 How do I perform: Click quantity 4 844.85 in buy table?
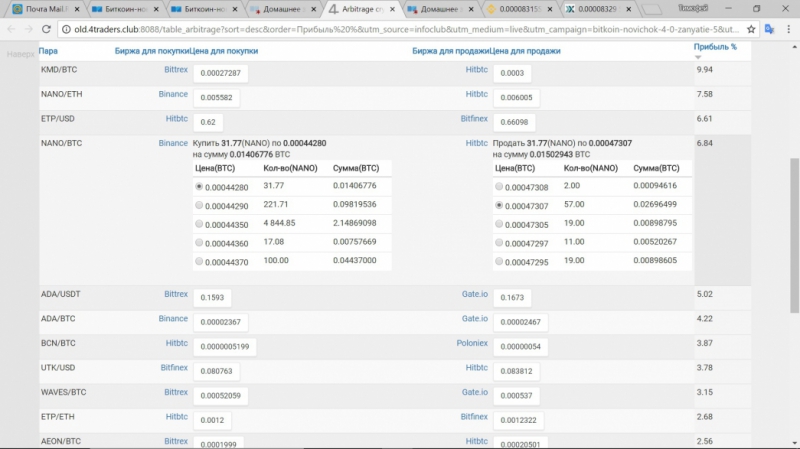coord(279,223)
